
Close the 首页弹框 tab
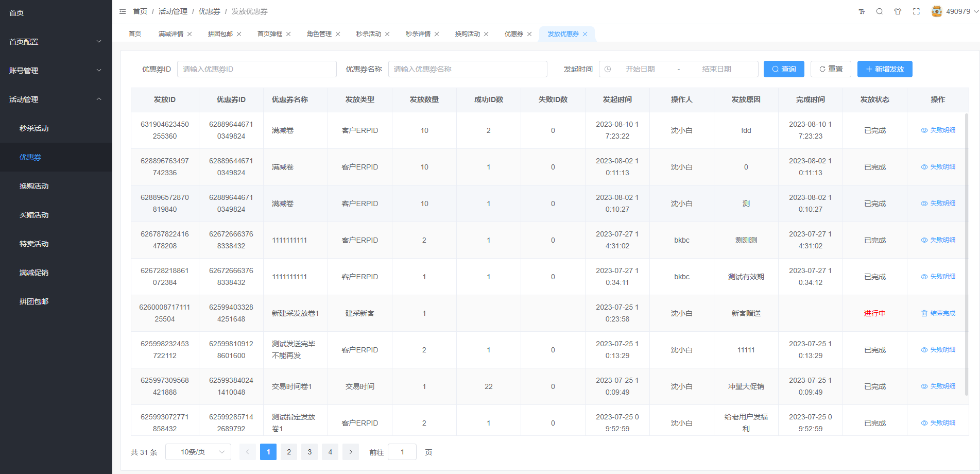tap(288, 34)
